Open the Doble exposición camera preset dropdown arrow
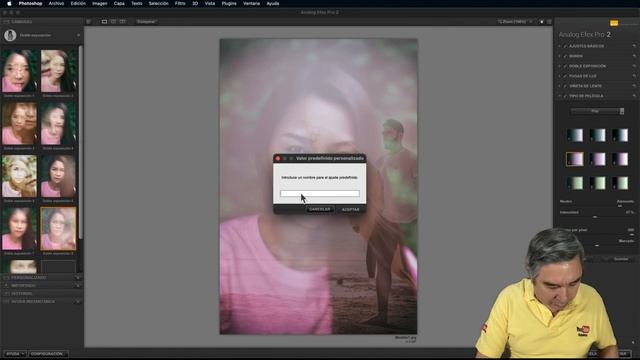640x360 pixels. pyautogui.click(x=78, y=36)
